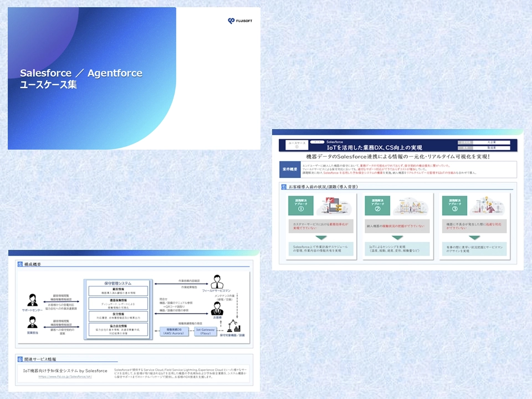Click the green approach ② box
The width and height of the screenshot is (532, 399).
(377, 206)
